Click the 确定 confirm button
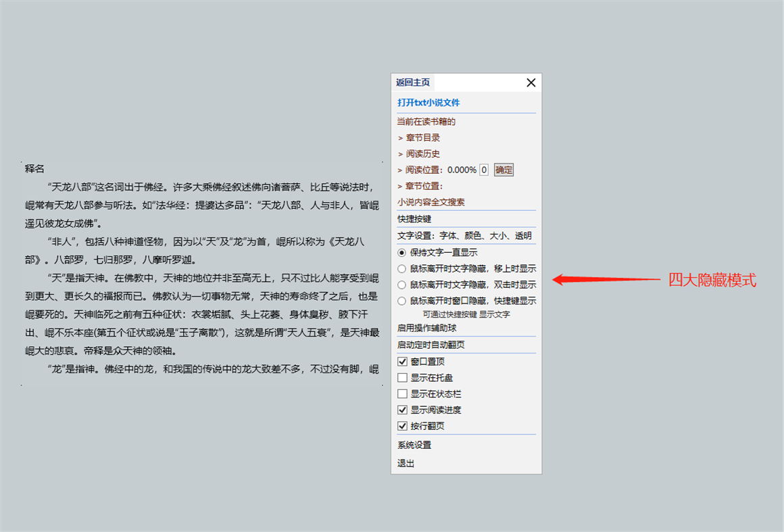The width and height of the screenshot is (784, 532). tap(503, 169)
